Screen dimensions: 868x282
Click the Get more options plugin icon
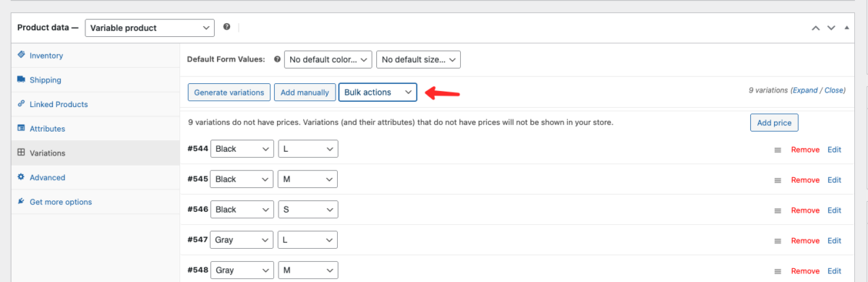point(22,202)
